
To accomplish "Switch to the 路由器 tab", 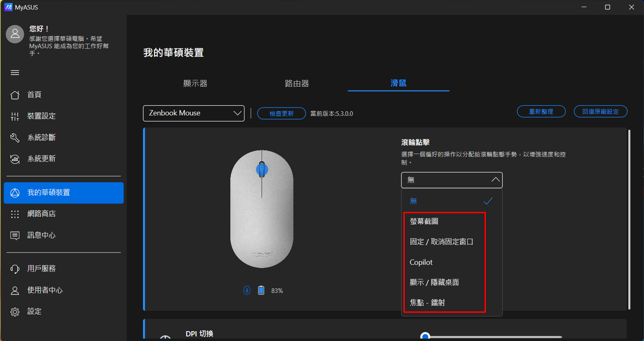I will click(x=297, y=84).
